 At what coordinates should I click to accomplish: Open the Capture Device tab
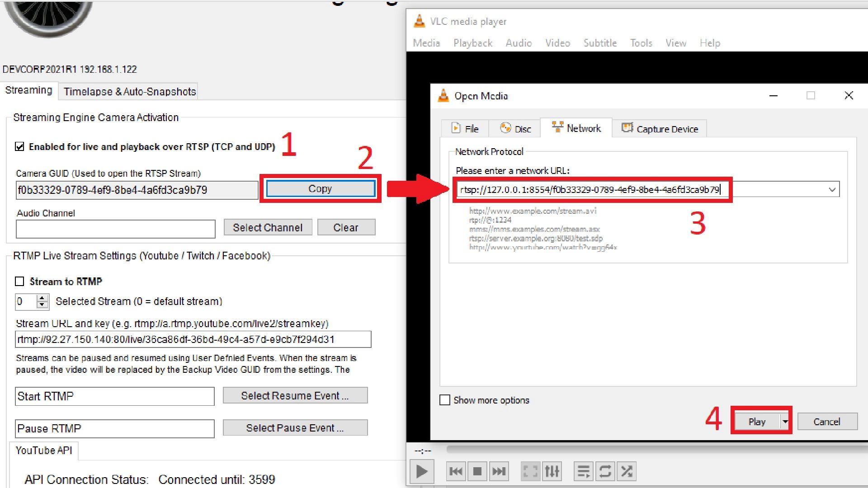(x=660, y=129)
